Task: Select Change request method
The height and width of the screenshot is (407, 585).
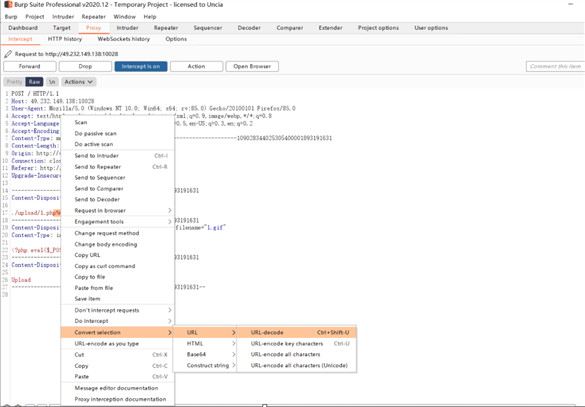Action: coord(117,233)
